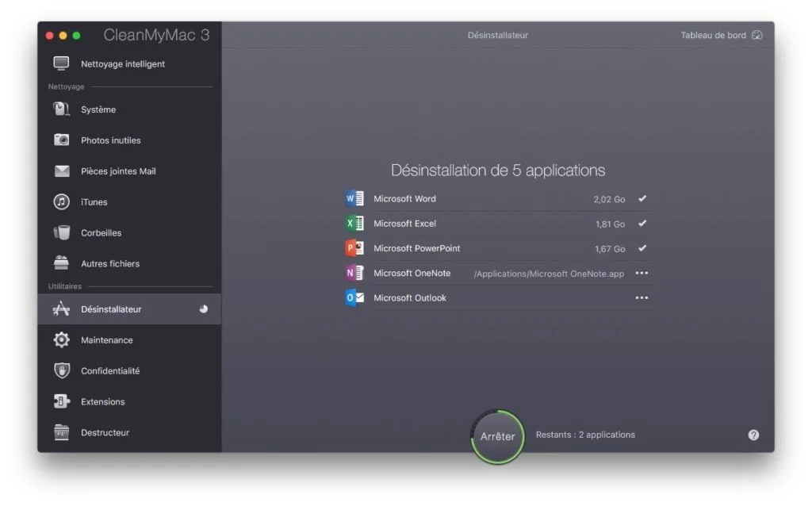Click the Tableau de bord gauge icon
Image resolution: width=812 pixels, height=506 pixels.
[x=757, y=35]
